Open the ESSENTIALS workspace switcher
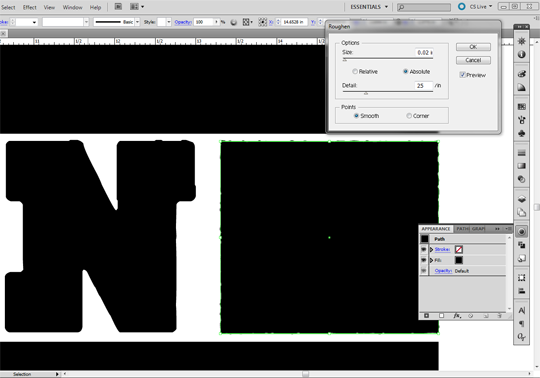 369,7
